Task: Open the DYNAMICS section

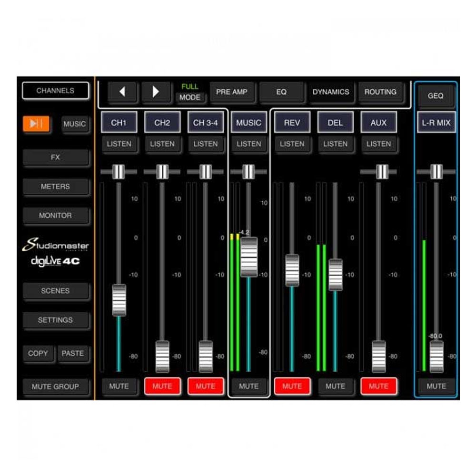Action: click(x=331, y=92)
